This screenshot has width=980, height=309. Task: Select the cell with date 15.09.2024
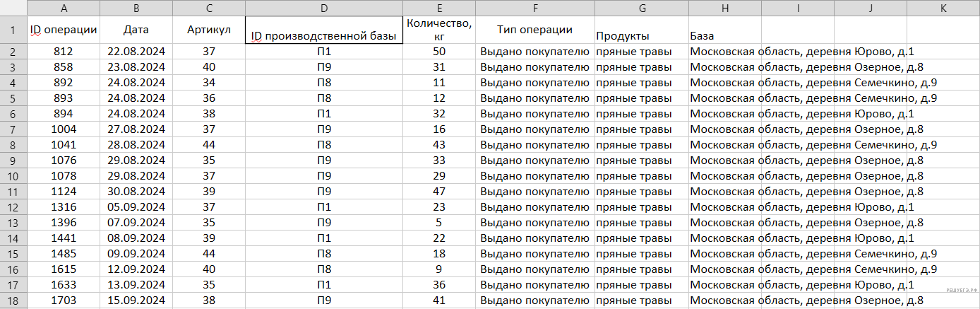click(x=136, y=300)
